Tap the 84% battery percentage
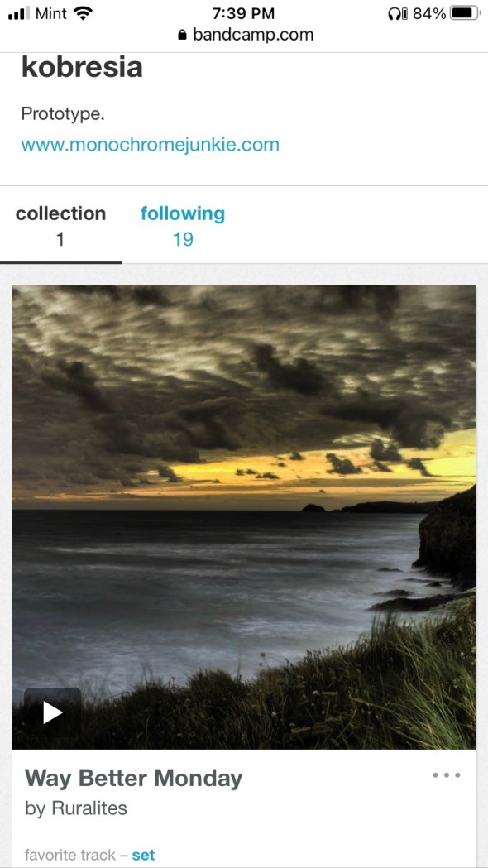The width and height of the screenshot is (488, 868). pyautogui.click(x=429, y=13)
